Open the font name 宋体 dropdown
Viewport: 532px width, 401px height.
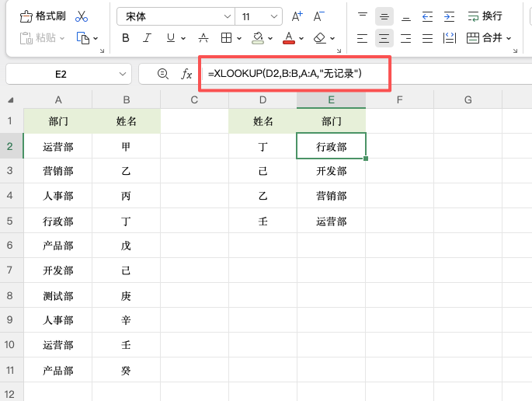point(228,16)
